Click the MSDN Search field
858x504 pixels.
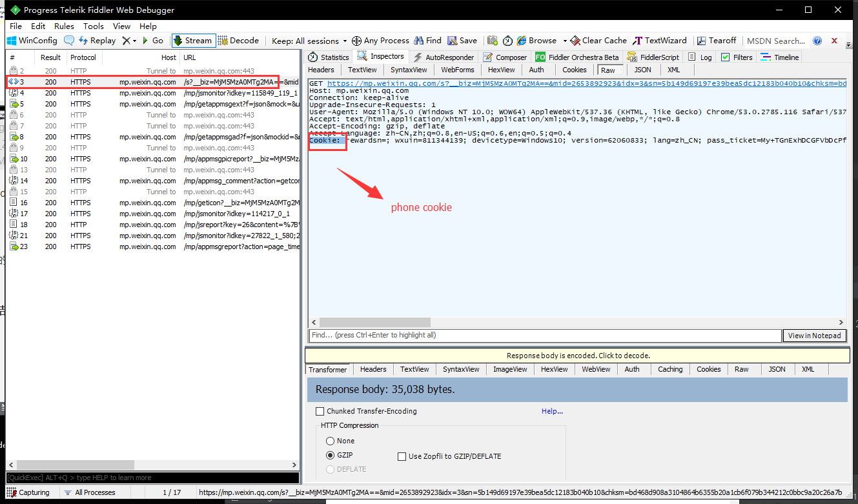coord(776,41)
